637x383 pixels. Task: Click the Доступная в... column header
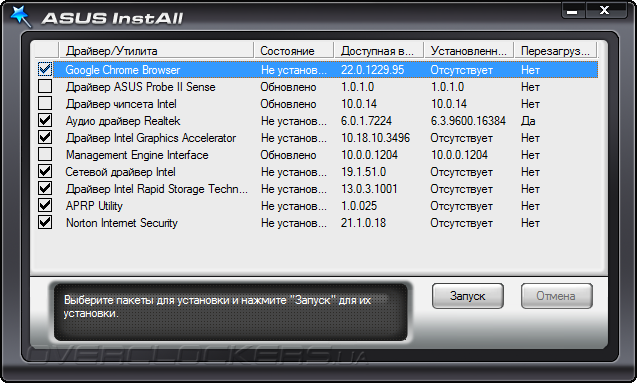click(x=379, y=51)
